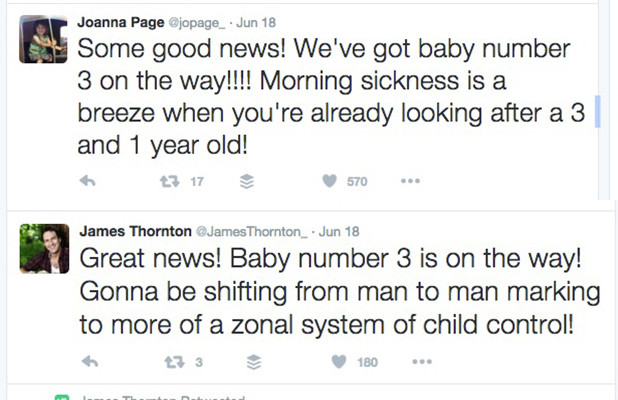
Task: Like Joanna Page's tweet with 570 likes
Action: (x=329, y=181)
